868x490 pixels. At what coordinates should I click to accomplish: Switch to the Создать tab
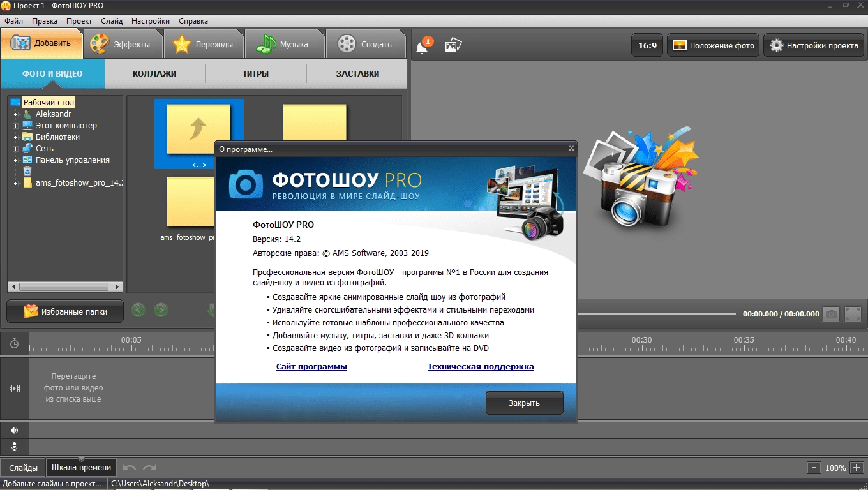click(x=366, y=44)
